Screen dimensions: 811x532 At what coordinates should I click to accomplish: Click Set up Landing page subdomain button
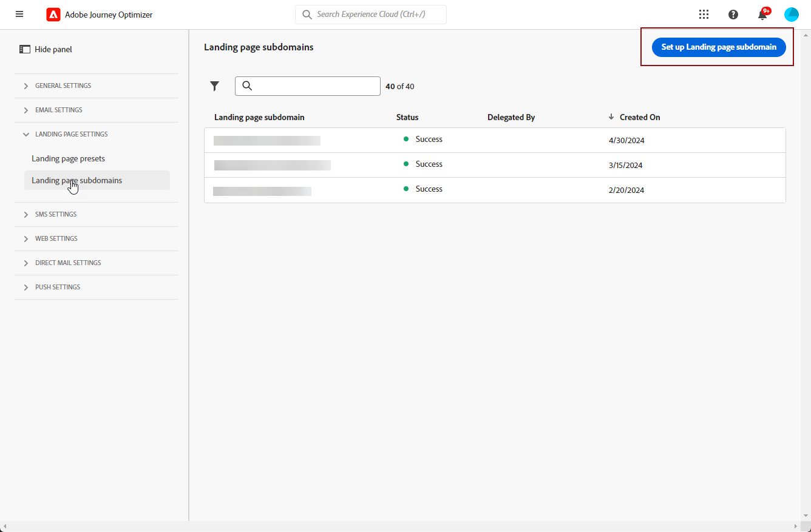(x=719, y=47)
